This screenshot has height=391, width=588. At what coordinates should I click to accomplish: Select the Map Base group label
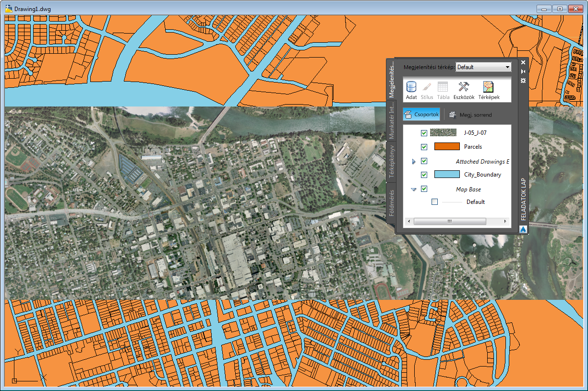pyautogui.click(x=468, y=190)
